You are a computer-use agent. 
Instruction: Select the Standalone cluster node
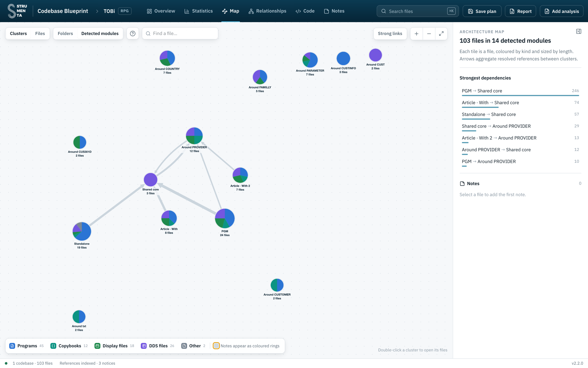[x=82, y=231]
